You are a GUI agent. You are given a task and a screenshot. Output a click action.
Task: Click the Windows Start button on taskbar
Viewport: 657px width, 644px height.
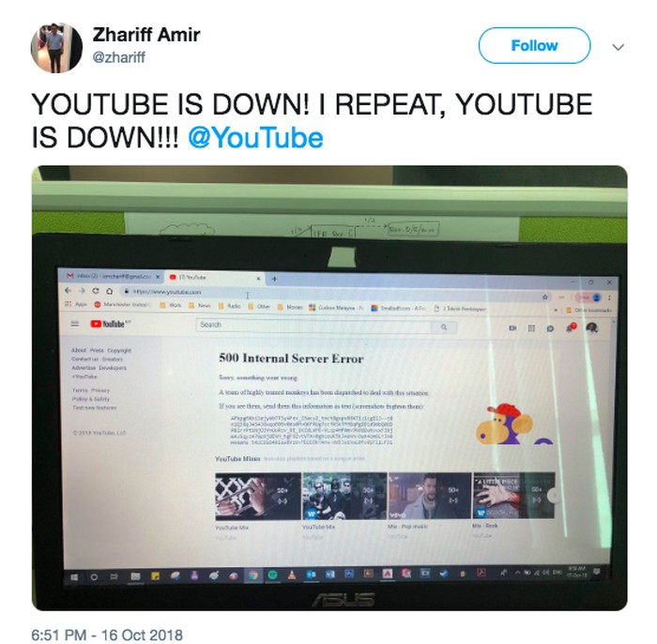click(74, 577)
